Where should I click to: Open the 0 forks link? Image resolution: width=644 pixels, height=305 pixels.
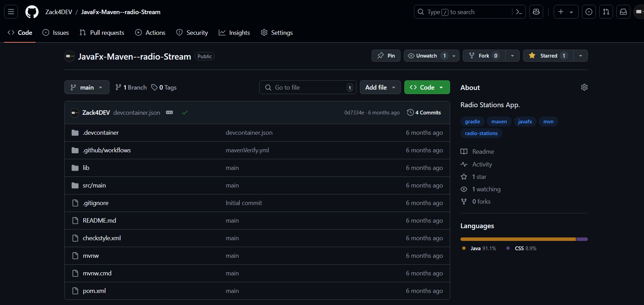(476, 201)
